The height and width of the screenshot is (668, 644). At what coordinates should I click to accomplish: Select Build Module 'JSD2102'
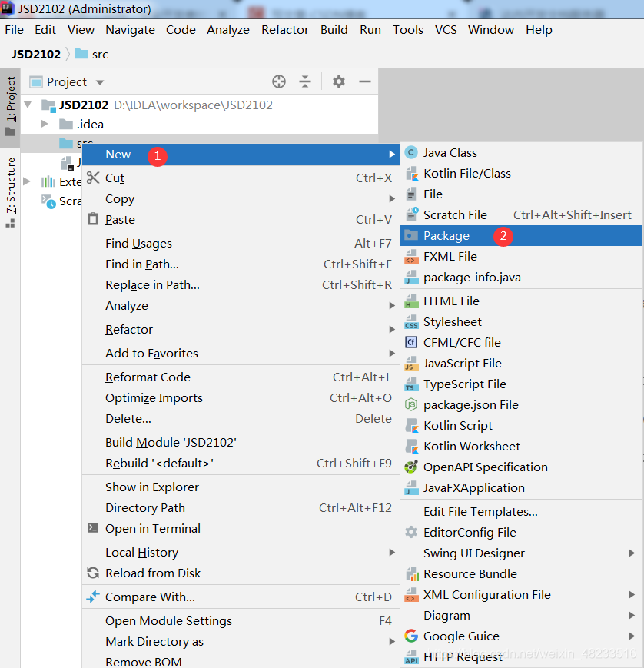241,442
